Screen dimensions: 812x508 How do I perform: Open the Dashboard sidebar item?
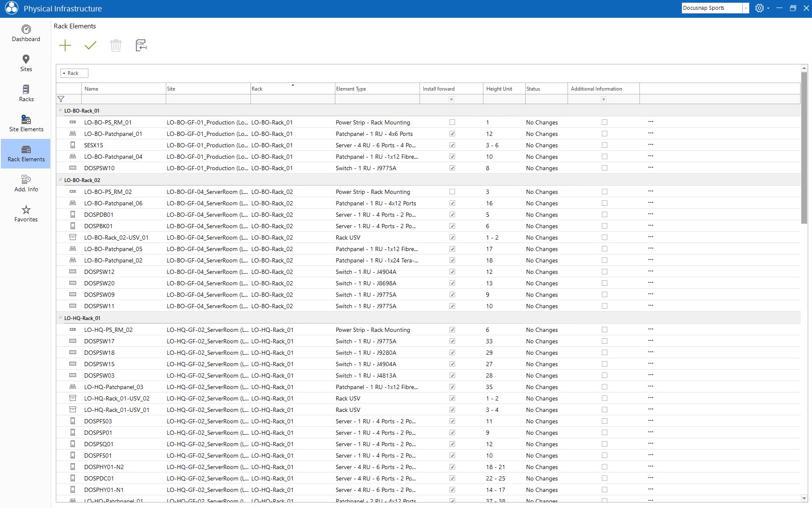26,33
